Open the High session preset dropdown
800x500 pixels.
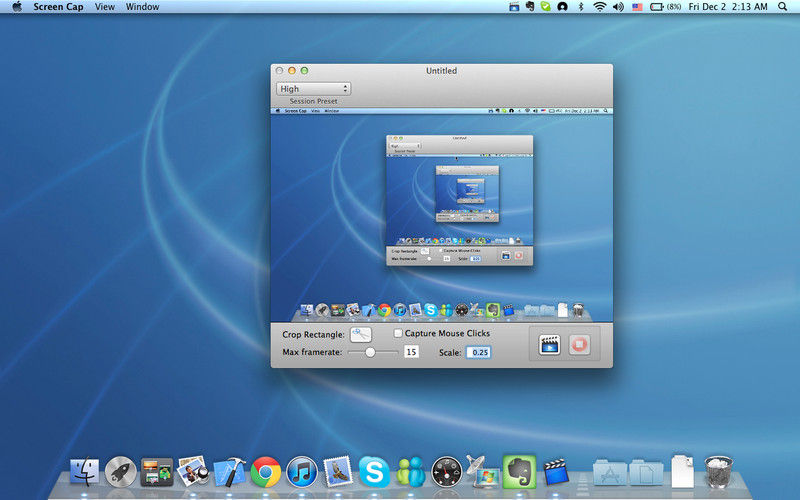(313, 89)
